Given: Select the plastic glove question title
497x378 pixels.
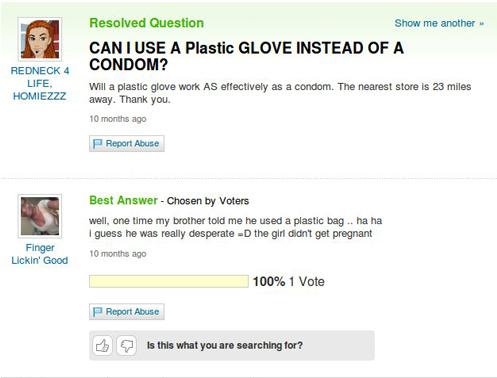Looking at the screenshot, I should pyautogui.click(x=246, y=56).
